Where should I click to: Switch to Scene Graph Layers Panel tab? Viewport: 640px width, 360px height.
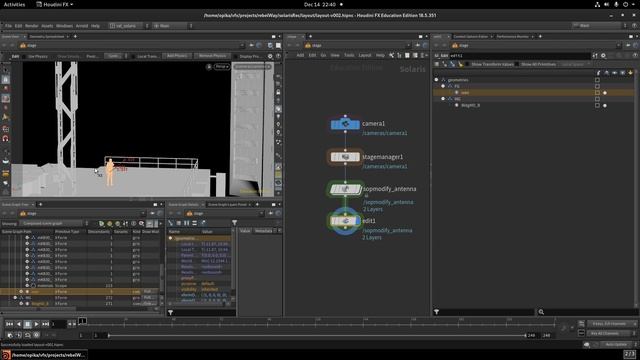pyautogui.click(x=227, y=204)
